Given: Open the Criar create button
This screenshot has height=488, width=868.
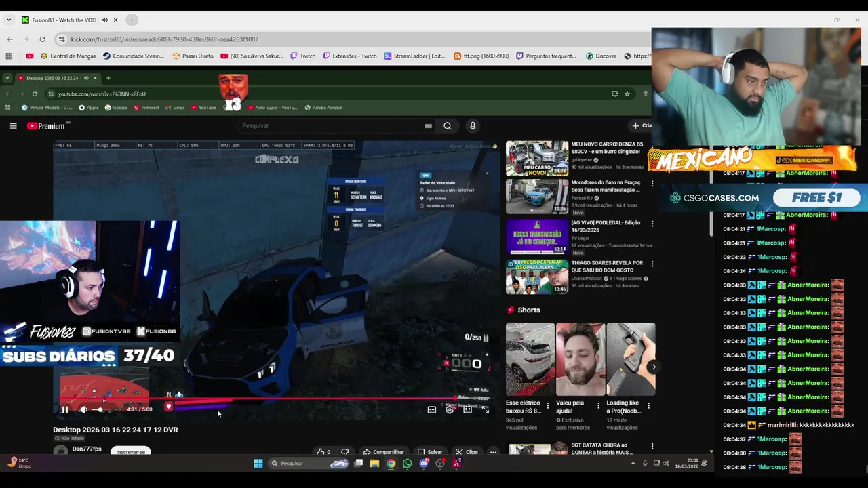Looking at the screenshot, I should pos(641,125).
